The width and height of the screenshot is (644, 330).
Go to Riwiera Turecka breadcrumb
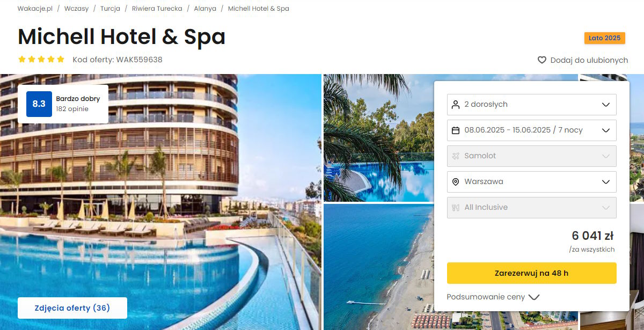tap(157, 9)
